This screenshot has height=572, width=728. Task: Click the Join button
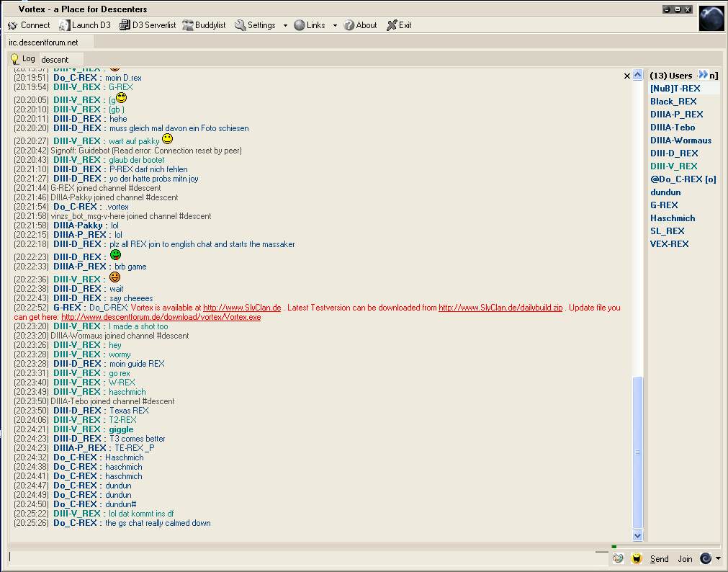[x=685, y=559]
